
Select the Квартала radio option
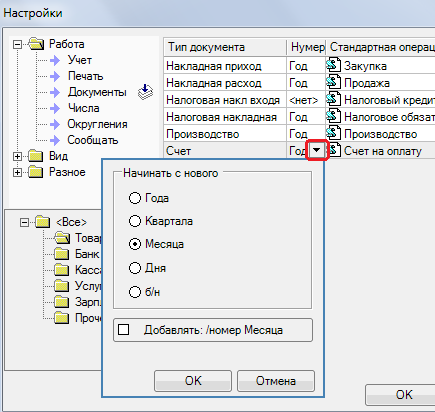135,221
